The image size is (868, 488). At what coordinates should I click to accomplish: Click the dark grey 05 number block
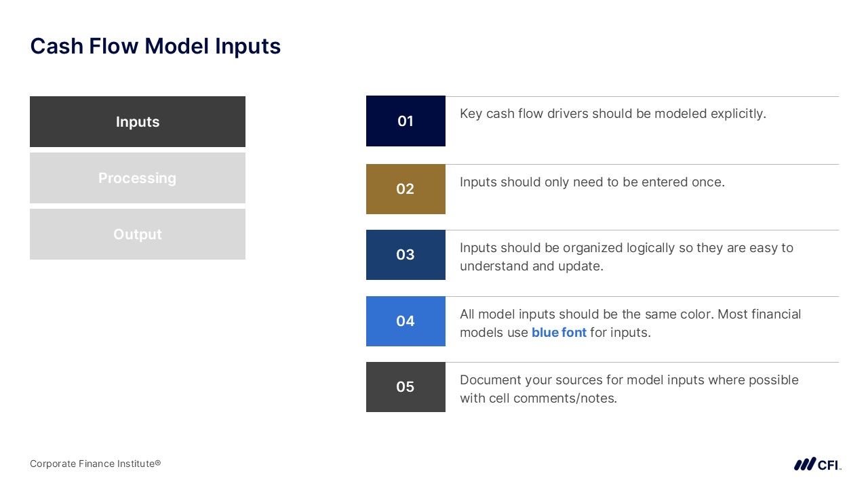406,387
